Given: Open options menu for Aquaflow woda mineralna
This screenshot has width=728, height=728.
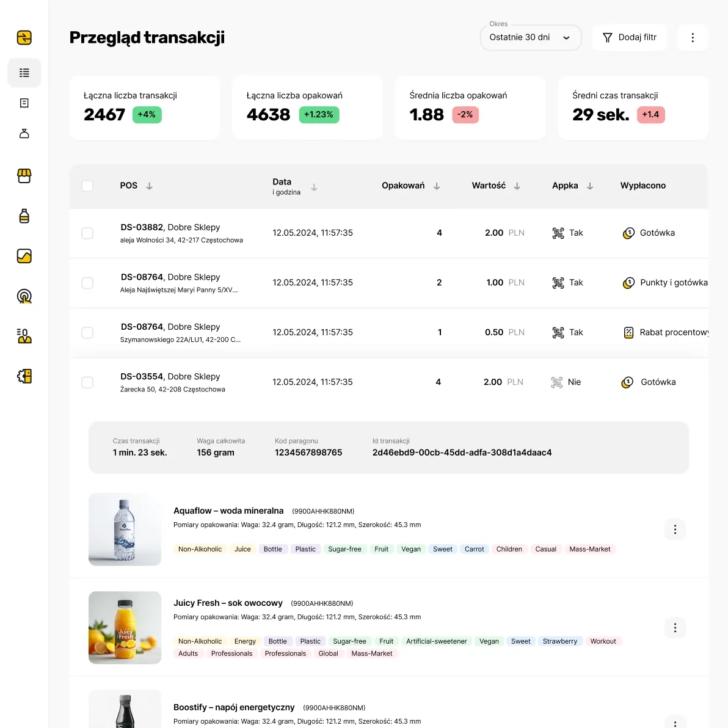Looking at the screenshot, I should (x=675, y=530).
